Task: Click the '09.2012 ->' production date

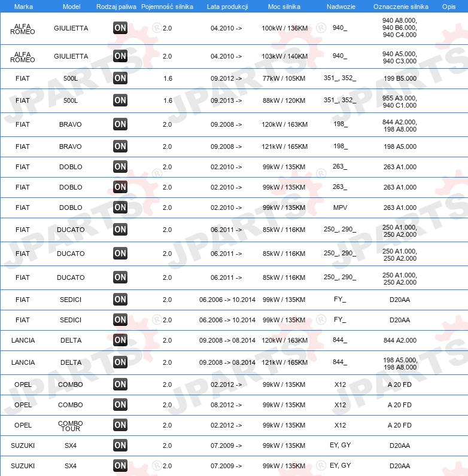Action: pos(226,78)
